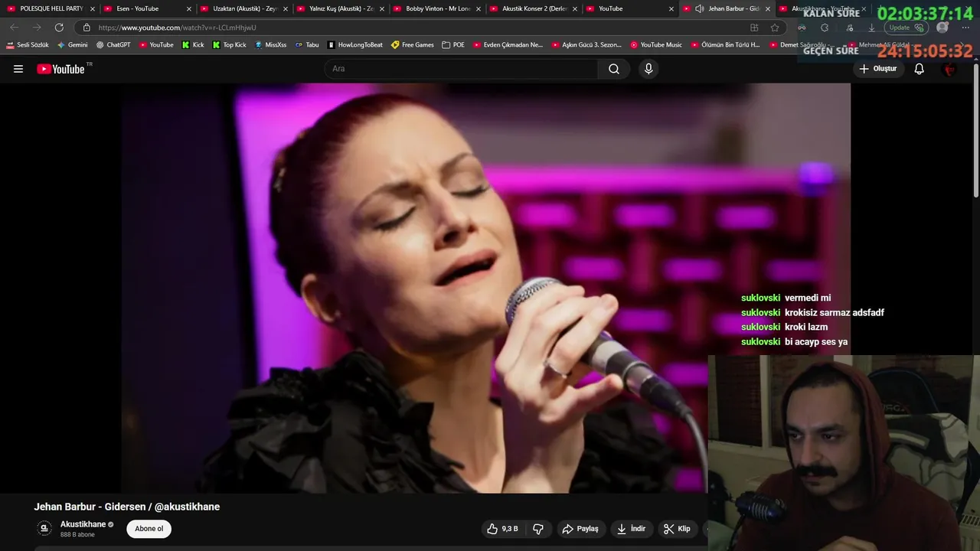Open the browser downloads arrow
The width and height of the screenshot is (980, 551).
871,28
